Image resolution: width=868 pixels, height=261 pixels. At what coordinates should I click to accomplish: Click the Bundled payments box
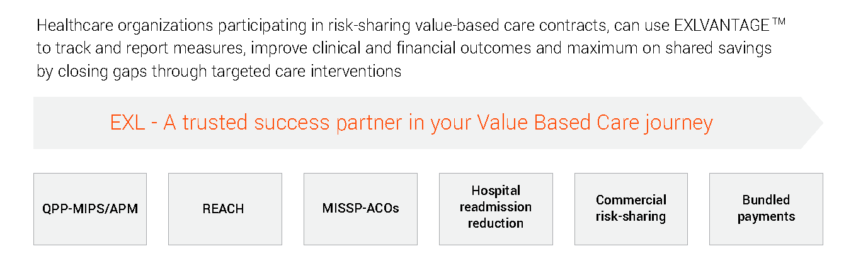766,209
